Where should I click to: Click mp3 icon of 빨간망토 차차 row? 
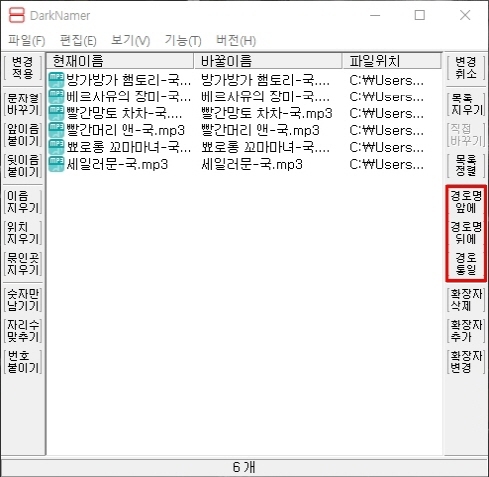[56, 114]
